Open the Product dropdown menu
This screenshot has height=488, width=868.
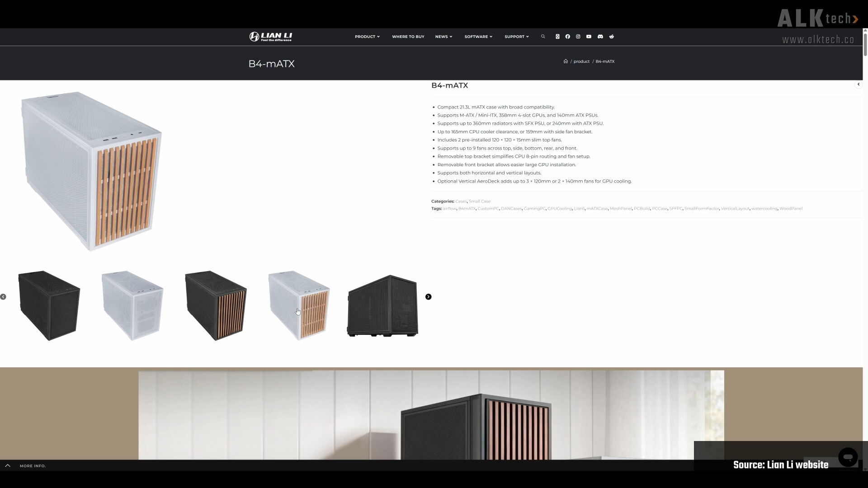(367, 37)
